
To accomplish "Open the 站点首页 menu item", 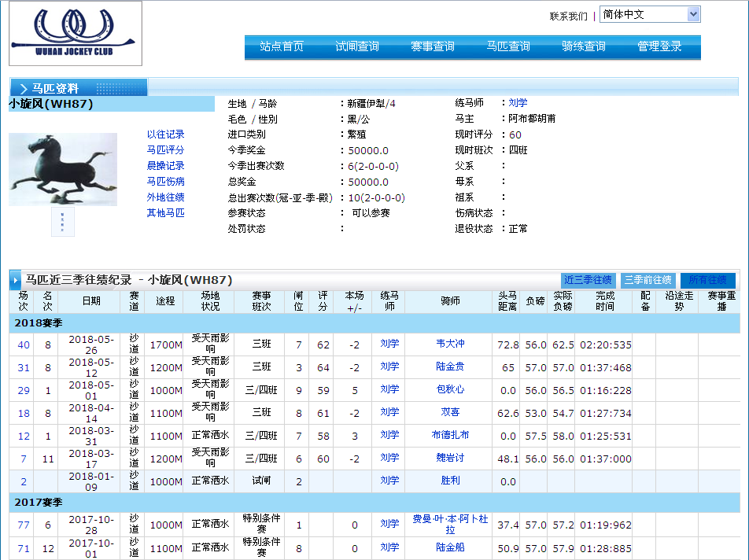I will (282, 47).
